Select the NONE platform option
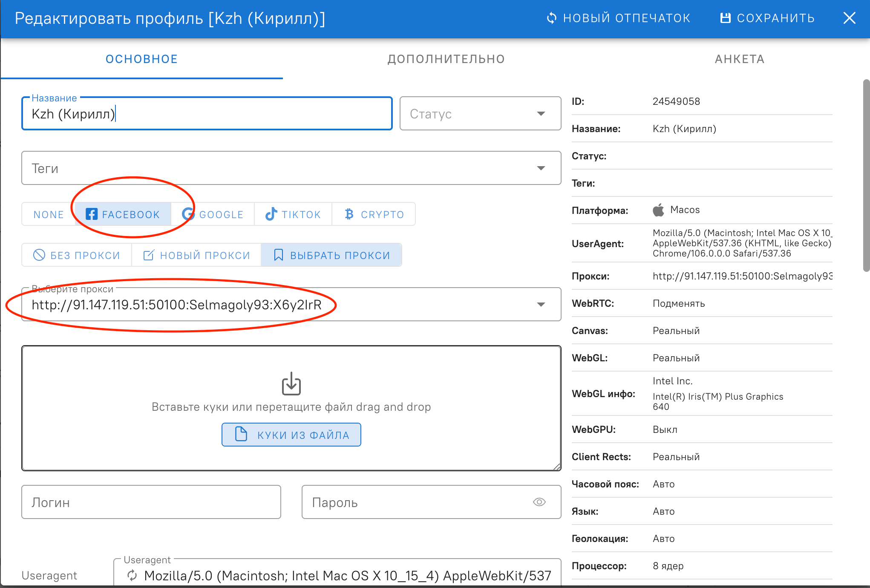 click(x=49, y=214)
